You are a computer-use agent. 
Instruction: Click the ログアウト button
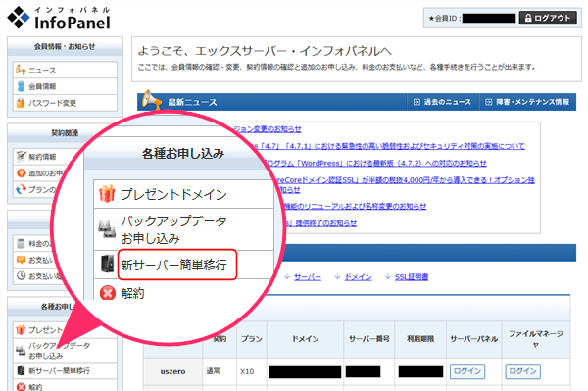[548, 18]
